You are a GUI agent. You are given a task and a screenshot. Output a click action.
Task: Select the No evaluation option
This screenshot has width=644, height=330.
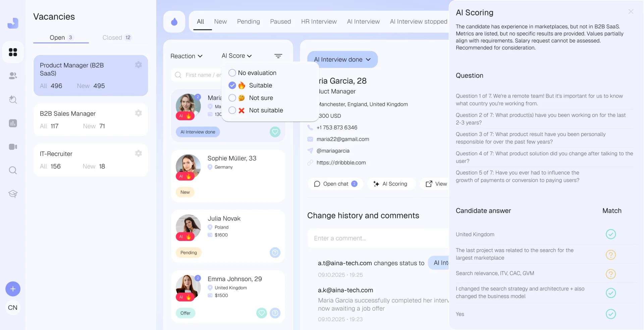tap(253, 73)
